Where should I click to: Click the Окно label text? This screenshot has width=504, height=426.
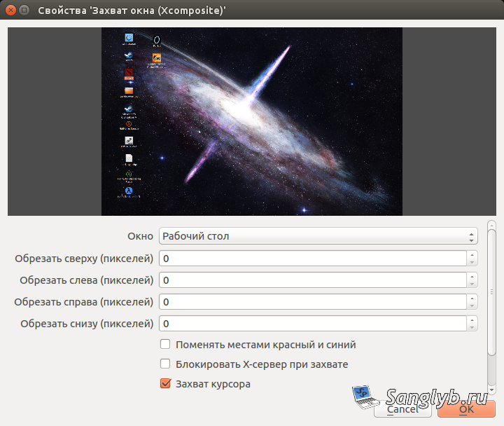(141, 236)
